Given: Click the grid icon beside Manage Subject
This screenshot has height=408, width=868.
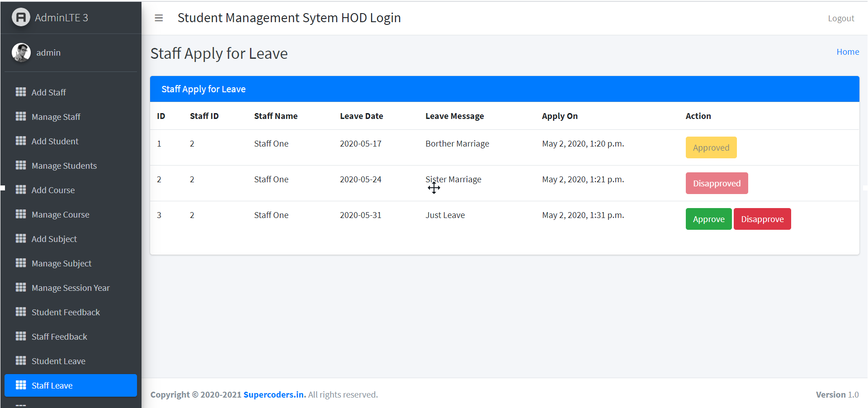Looking at the screenshot, I should 21,263.
